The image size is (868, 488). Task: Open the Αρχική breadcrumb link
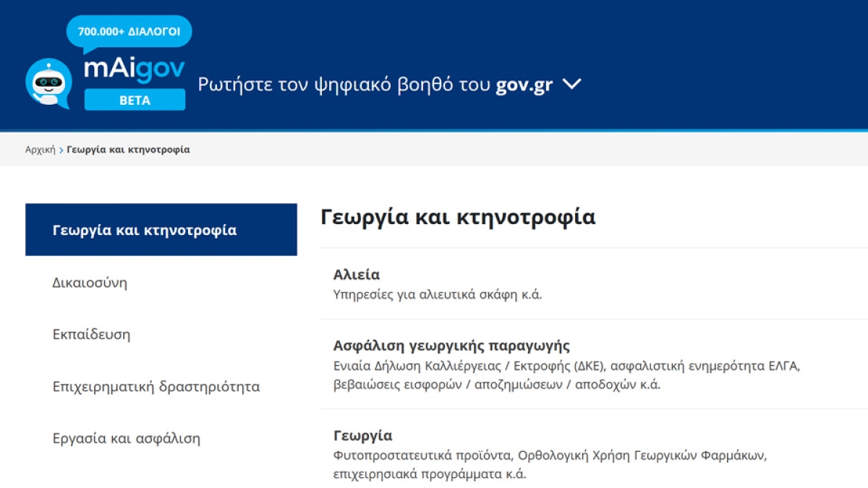(41, 149)
